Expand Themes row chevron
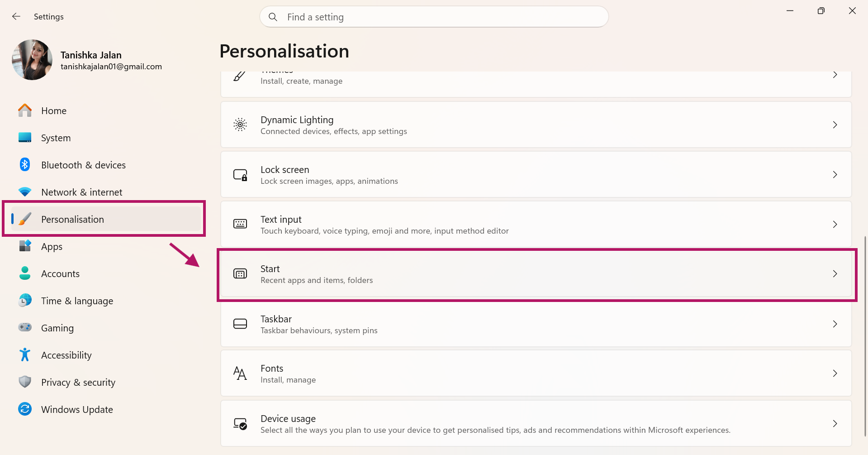The image size is (868, 455). (x=835, y=75)
